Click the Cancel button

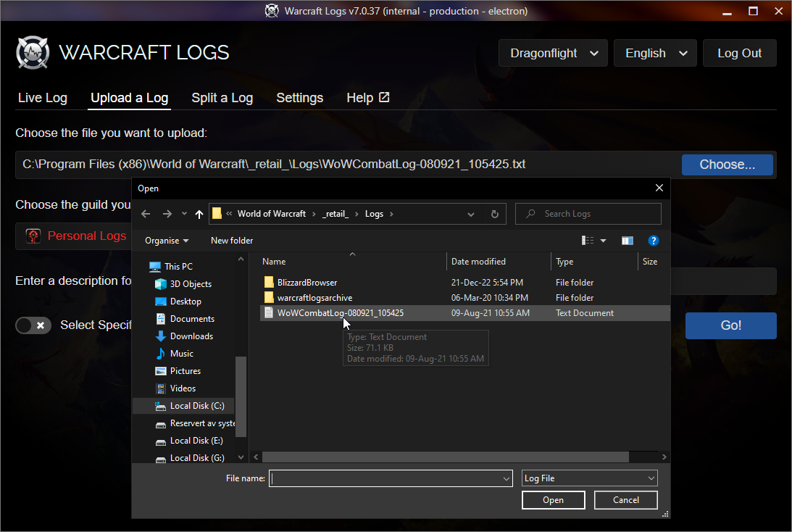pyautogui.click(x=625, y=500)
